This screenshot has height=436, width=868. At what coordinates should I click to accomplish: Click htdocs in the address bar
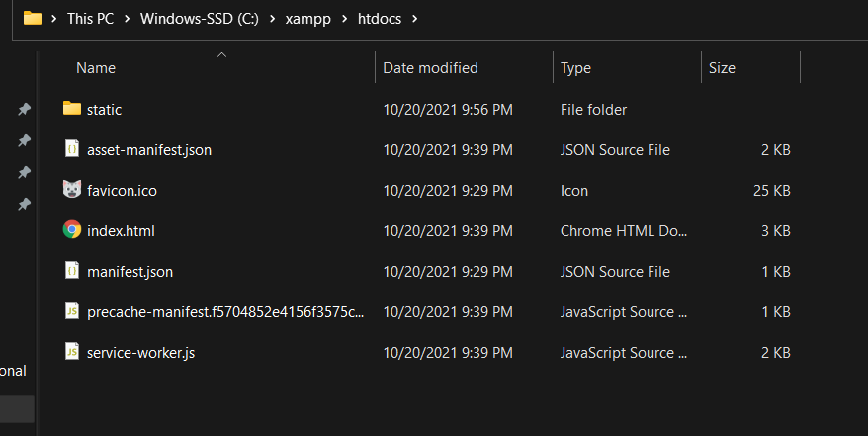click(x=380, y=19)
